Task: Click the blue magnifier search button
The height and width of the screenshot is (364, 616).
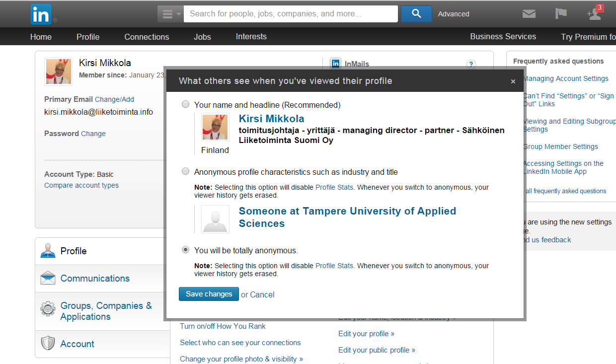Action: [416, 14]
